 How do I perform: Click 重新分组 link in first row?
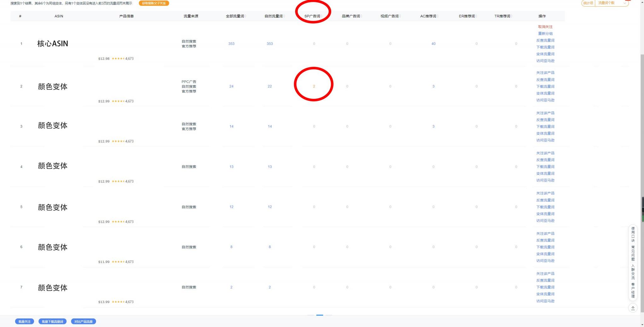pos(545,33)
